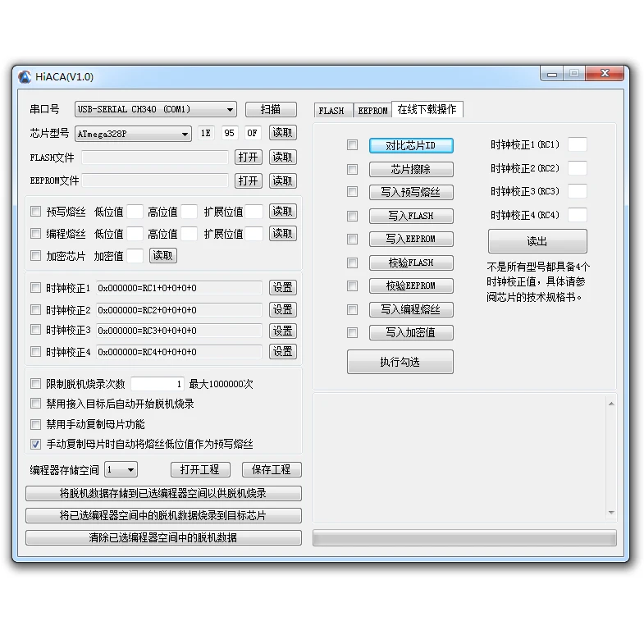644x644 pixels.
Task: Open the 编程器存储空间 dropdown
Action: point(121,469)
